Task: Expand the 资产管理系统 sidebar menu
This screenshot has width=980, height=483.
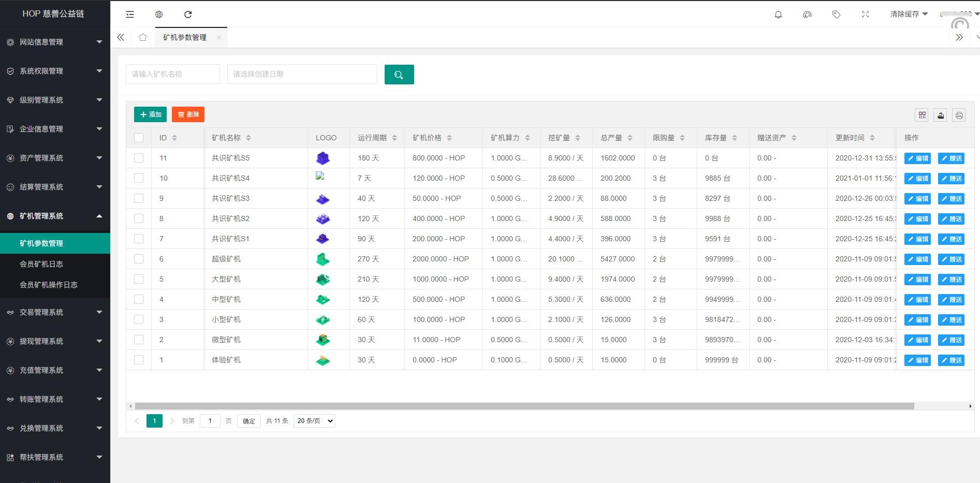Action: [x=55, y=158]
